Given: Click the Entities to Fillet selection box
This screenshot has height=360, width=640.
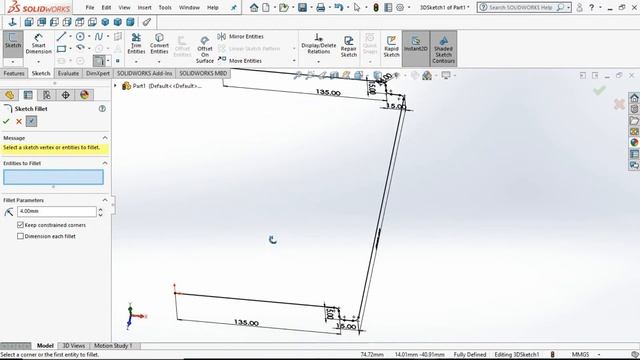Looking at the screenshot, I should tap(53, 177).
